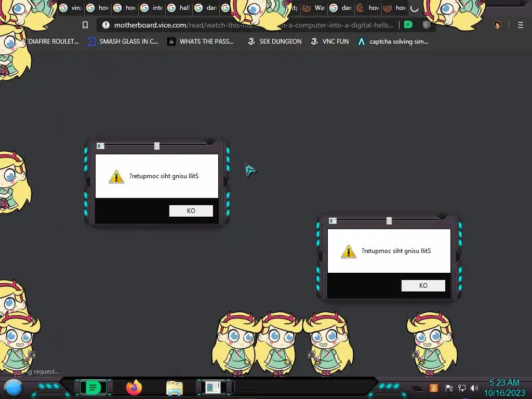Open the Action Center flag tray icon

[449, 388]
